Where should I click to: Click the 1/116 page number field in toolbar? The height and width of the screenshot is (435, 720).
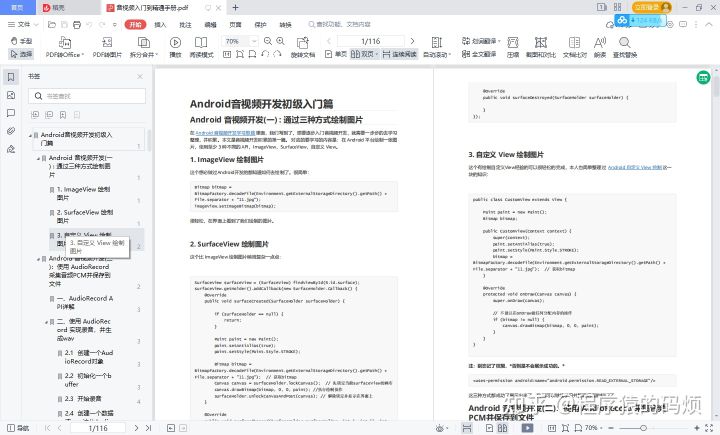[371, 41]
